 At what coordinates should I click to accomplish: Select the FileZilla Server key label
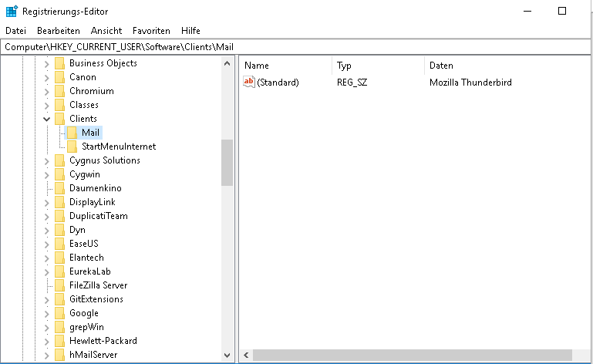coord(99,285)
